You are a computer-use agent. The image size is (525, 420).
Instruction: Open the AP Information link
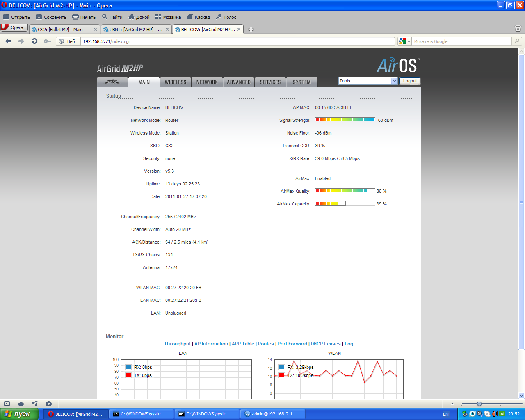pyautogui.click(x=211, y=344)
